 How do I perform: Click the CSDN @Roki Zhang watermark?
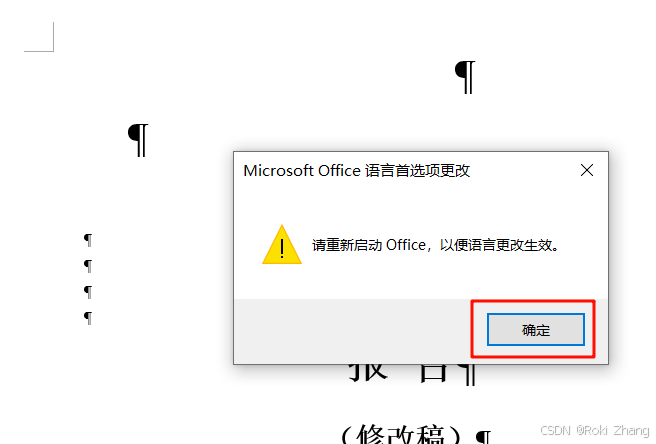[594, 430]
